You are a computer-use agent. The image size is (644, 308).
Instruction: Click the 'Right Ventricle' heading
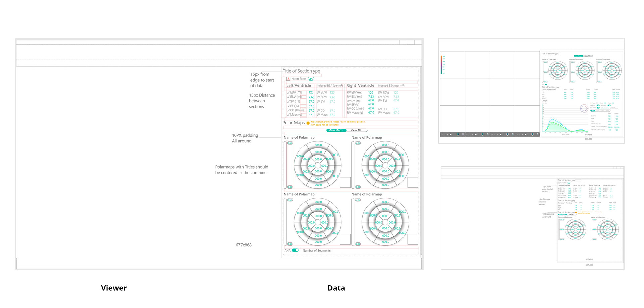coord(360,86)
